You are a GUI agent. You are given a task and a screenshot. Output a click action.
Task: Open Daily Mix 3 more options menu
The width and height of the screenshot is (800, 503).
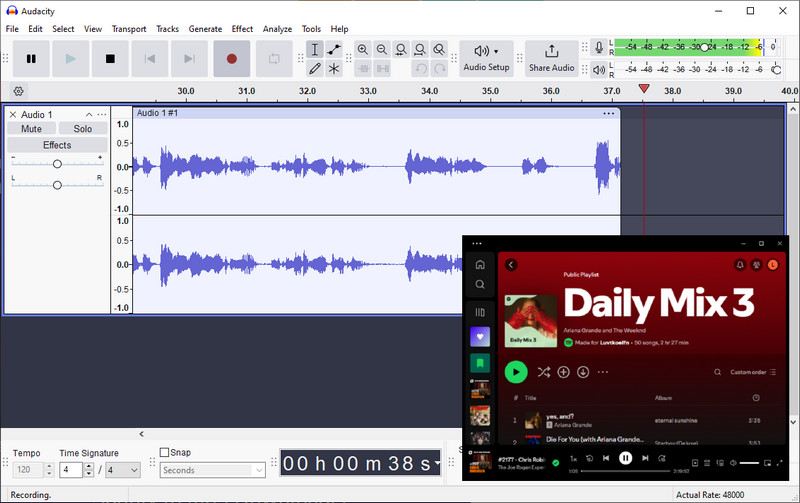[603, 372]
